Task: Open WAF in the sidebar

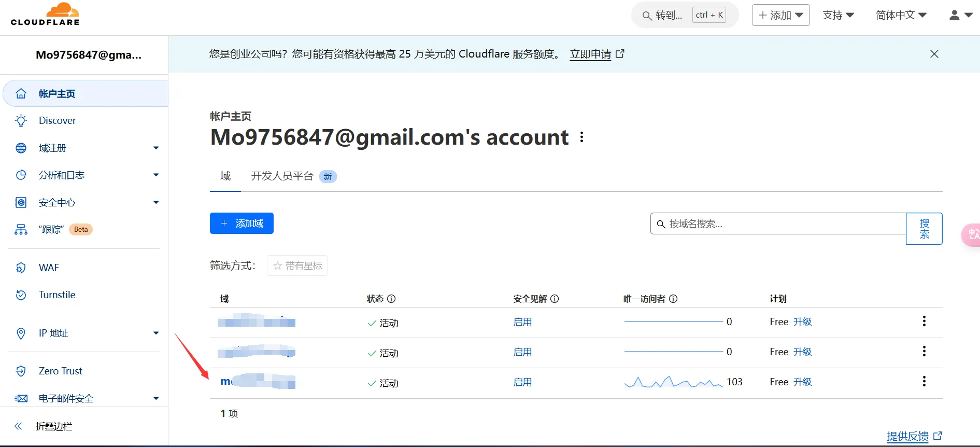Action: point(49,268)
